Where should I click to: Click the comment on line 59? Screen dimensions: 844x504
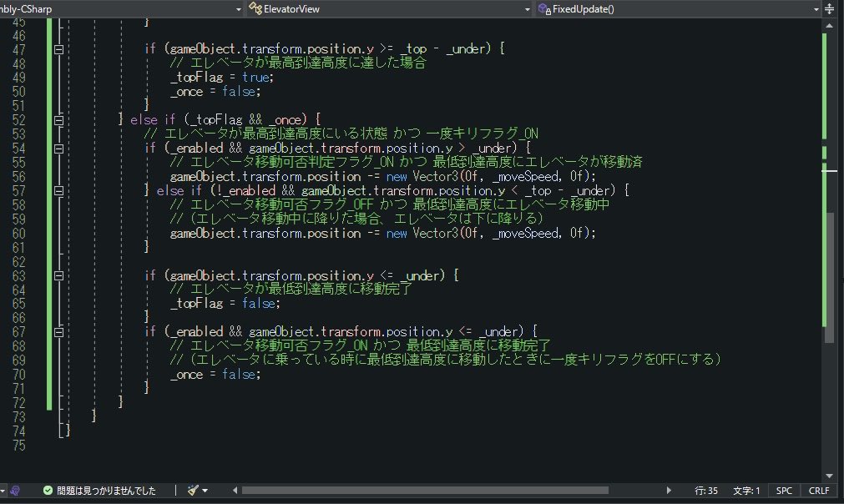coord(356,219)
